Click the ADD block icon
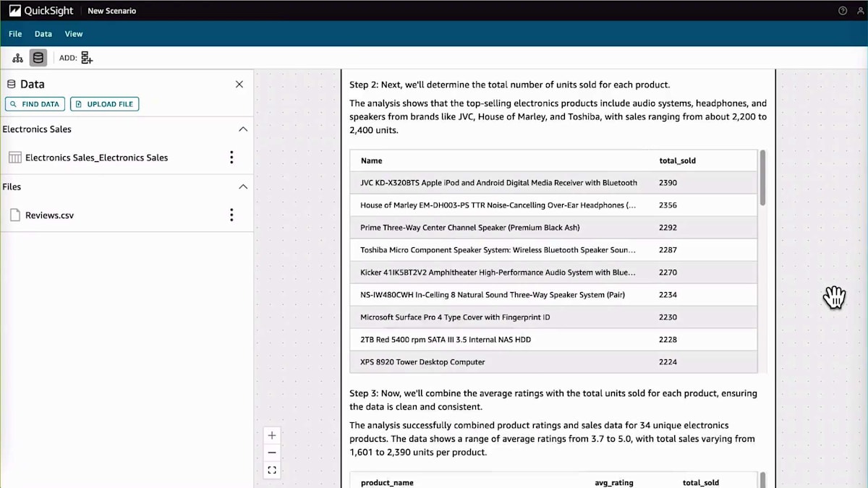Image resolution: width=868 pixels, height=488 pixels. (87, 58)
